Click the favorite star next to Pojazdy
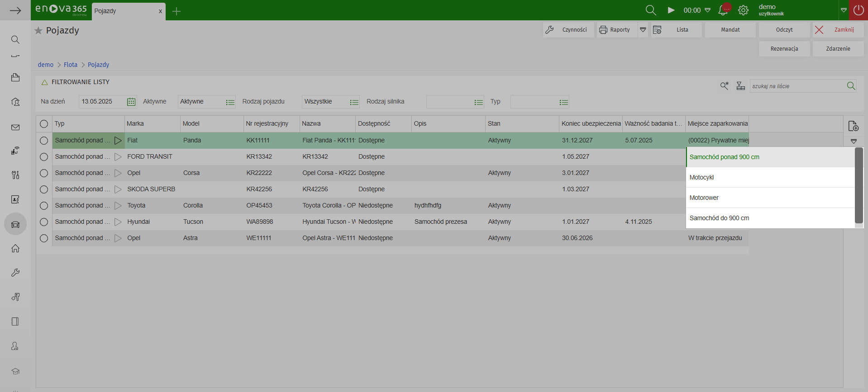The image size is (868, 392). pyautogui.click(x=38, y=30)
